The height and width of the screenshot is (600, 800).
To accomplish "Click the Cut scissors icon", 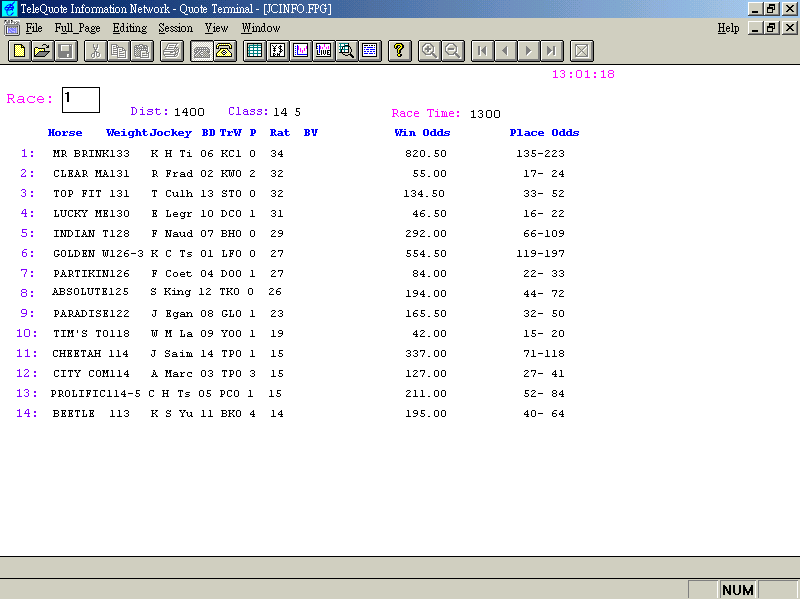I will [x=95, y=51].
